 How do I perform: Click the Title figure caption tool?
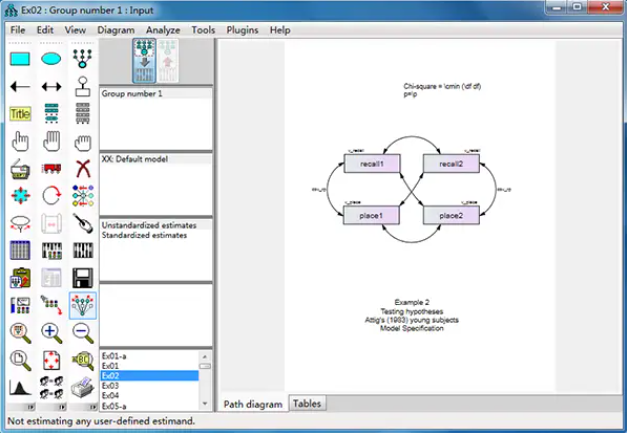[20, 114]
